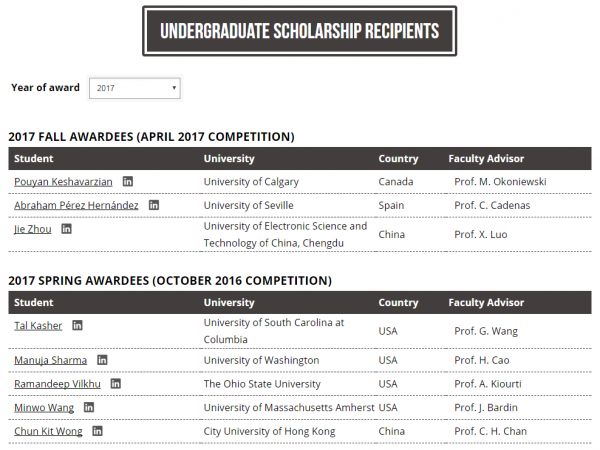Open Jie Zhou's LinkedIn icon
Viewport: 600px width, 450px height.
(67, 229)
